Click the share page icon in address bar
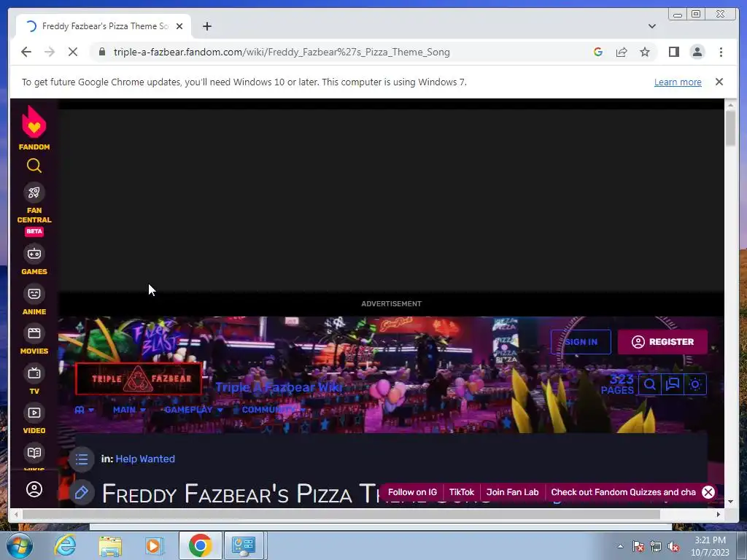 coord(622,52)
